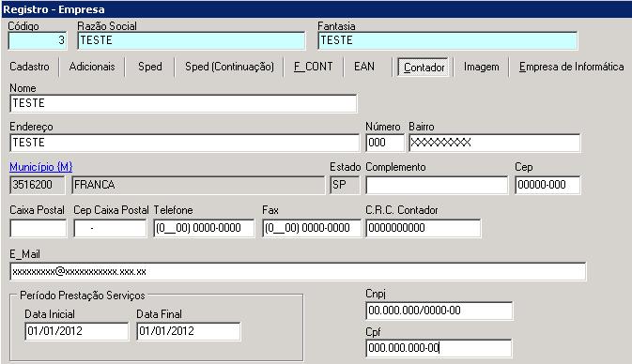The height and width of the screenshot is (364, 632).
Task: Select the Complemento input box
Action: point(437,185)
